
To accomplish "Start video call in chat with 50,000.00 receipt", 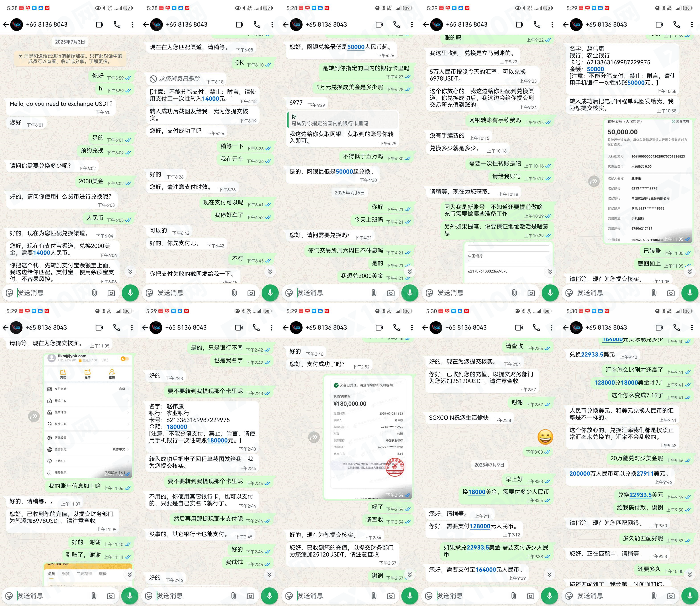I will (659, 25).
